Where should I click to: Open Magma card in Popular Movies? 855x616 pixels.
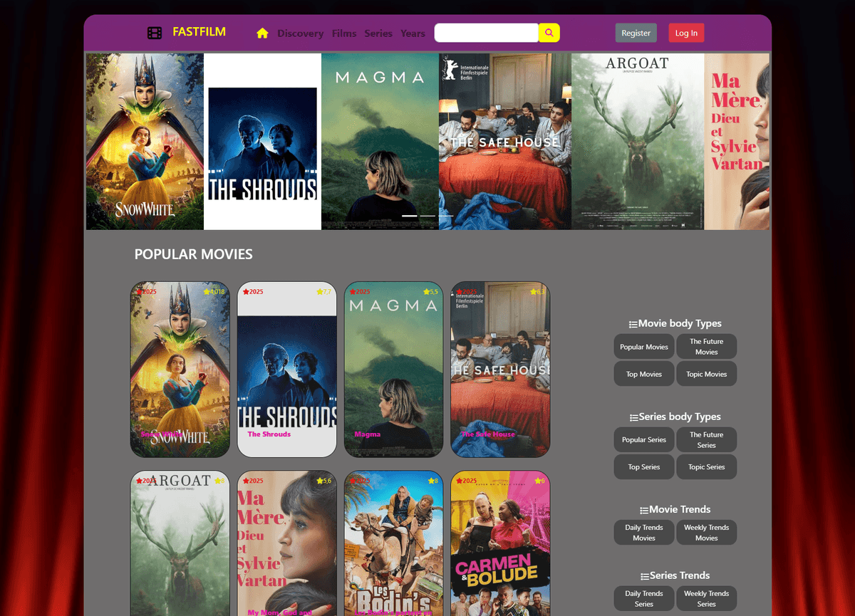(394, 369)
